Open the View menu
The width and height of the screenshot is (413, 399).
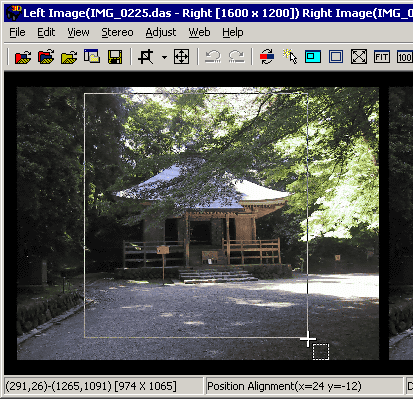point(78,32)
